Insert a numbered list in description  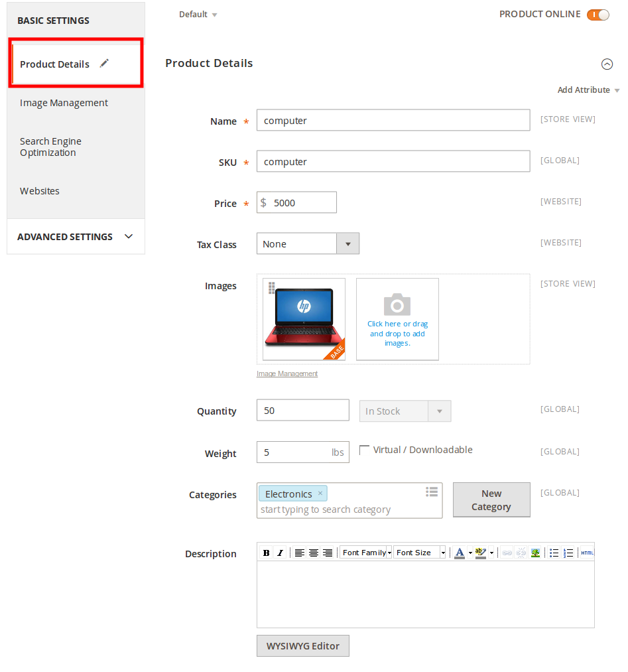[568, 553]
